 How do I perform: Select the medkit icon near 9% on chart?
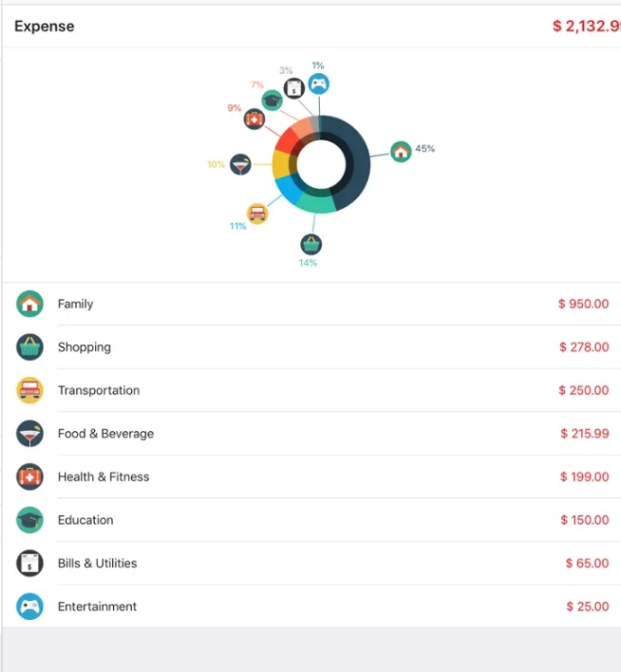click(254, 120)
